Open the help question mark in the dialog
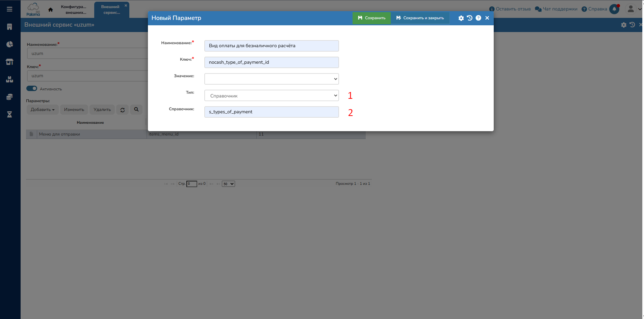The image size is (644, 319). click(478, 18)
